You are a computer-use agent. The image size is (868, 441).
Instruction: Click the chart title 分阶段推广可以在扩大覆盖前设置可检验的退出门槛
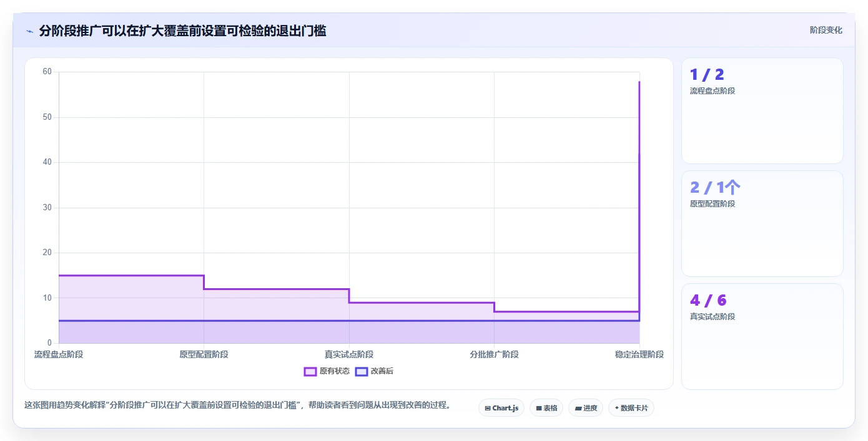pyautogui.click(x=182, y=31)
